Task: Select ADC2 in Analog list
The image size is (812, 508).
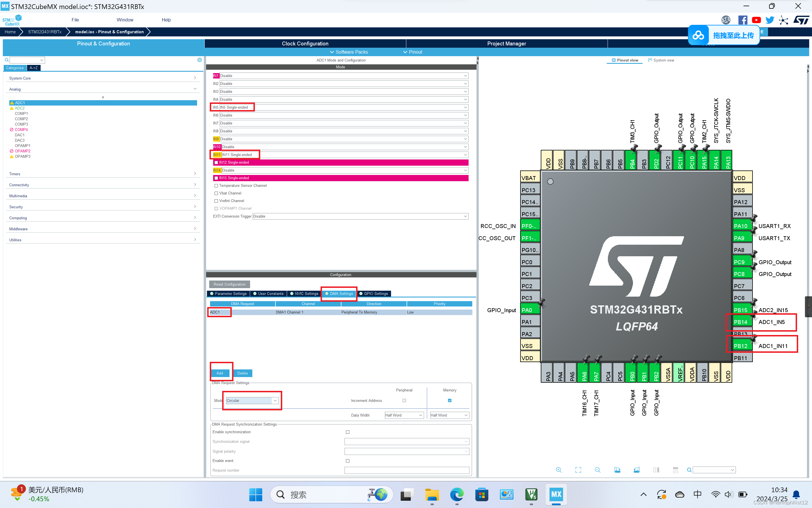Action: coord(19,108)
